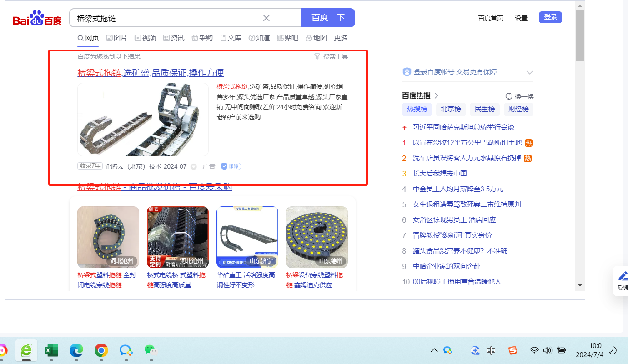Switch to the 贴吧 results tab
The image size is (628, 364).
(x=288, y=38)
